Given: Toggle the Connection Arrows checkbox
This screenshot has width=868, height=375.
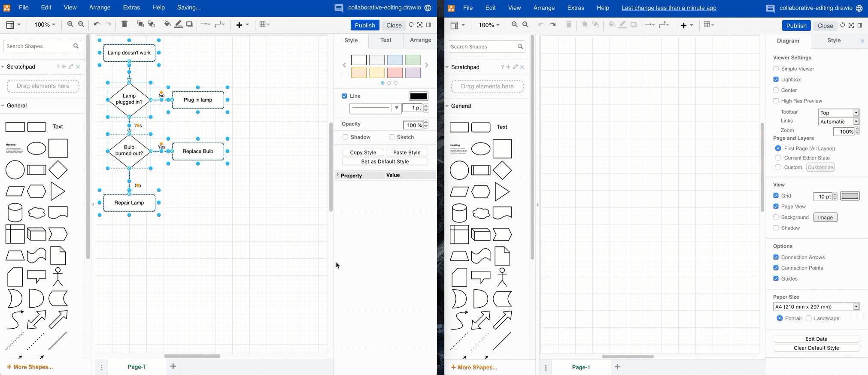Looking at the screenshot, I should (776, 257).
